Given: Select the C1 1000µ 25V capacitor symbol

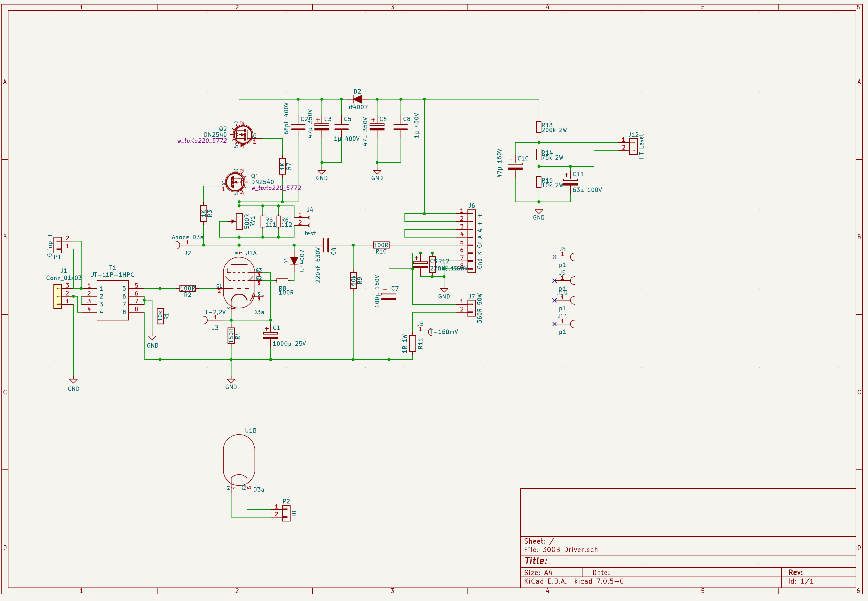Looking at the screenshot, I should click(x=271, y=336).
